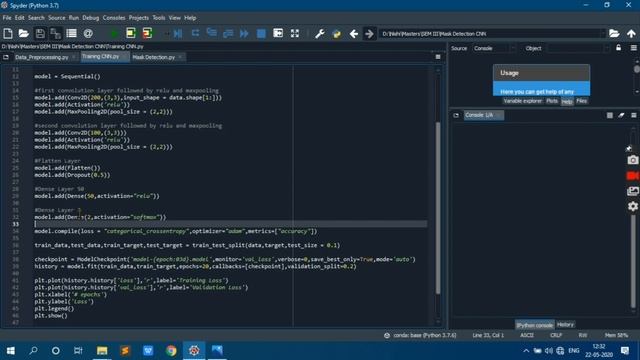
Task: Click the debug step into function icon
Action: tap(211, 33)
